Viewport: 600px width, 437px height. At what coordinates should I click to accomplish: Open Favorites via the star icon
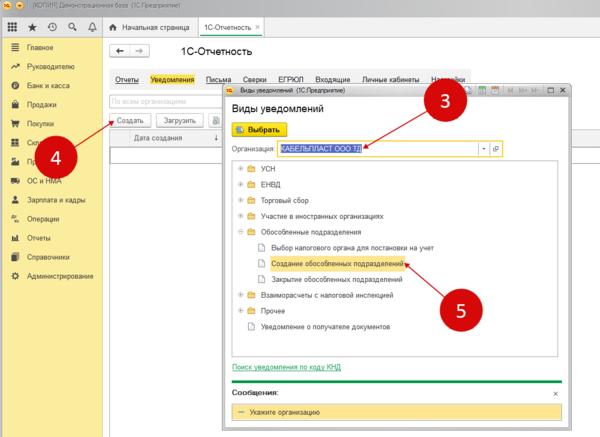33,27
